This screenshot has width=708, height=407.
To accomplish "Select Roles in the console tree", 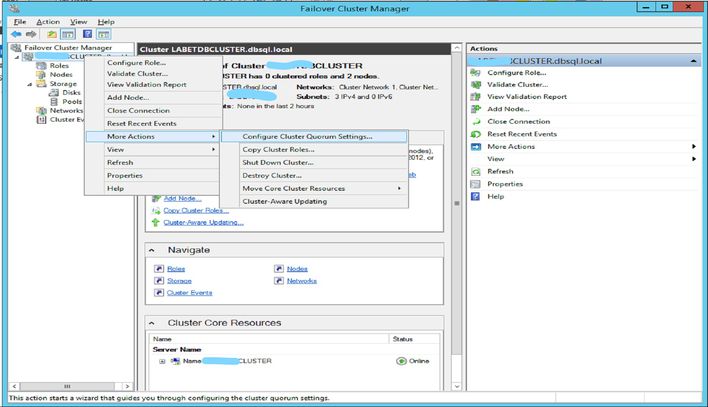I will click(x=59, y=65).
